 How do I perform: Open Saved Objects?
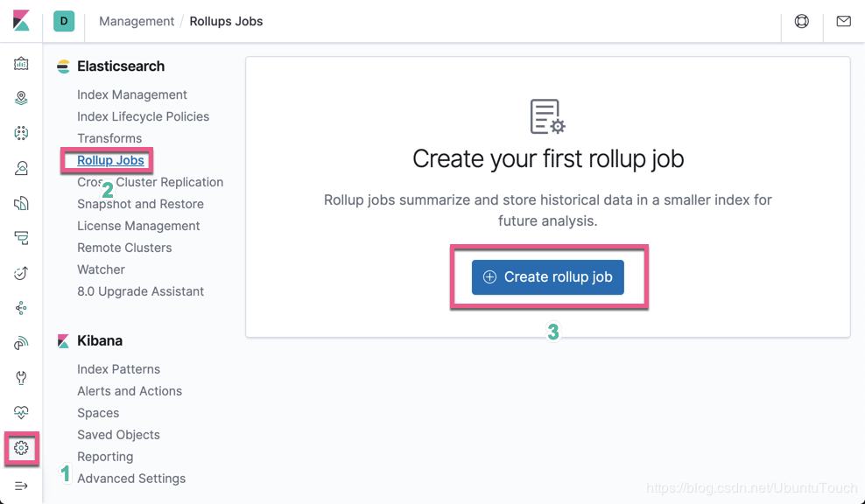tap(118, 435)
